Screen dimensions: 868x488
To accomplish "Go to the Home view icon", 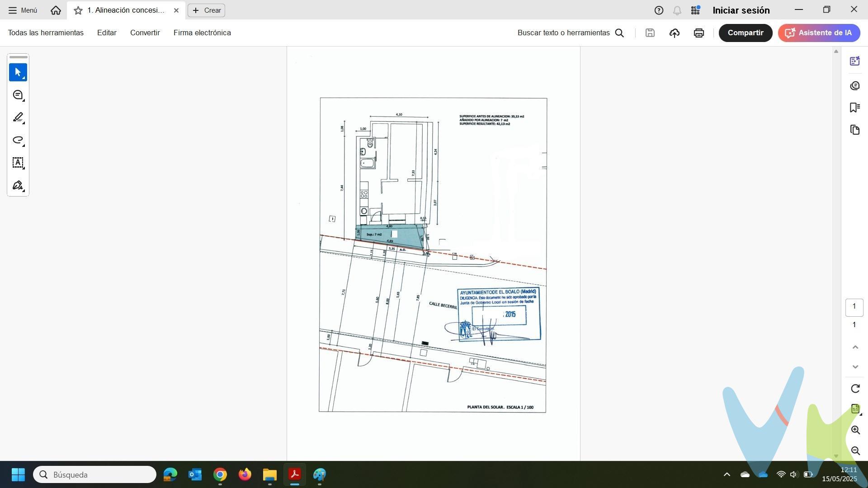I will pyautogui.click(x=56, y=10).
